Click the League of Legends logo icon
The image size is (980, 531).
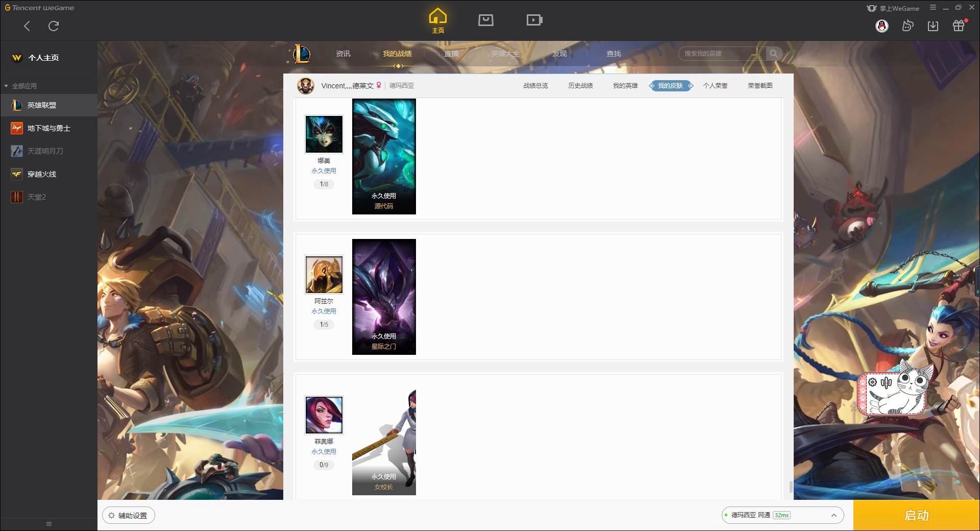pos(302,54)
